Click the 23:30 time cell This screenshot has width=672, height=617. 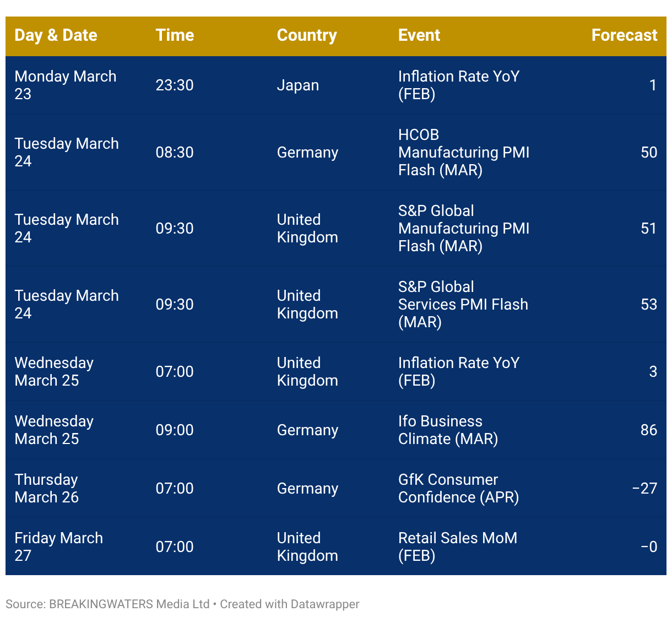pyautogui.click(x=175, y=85)
